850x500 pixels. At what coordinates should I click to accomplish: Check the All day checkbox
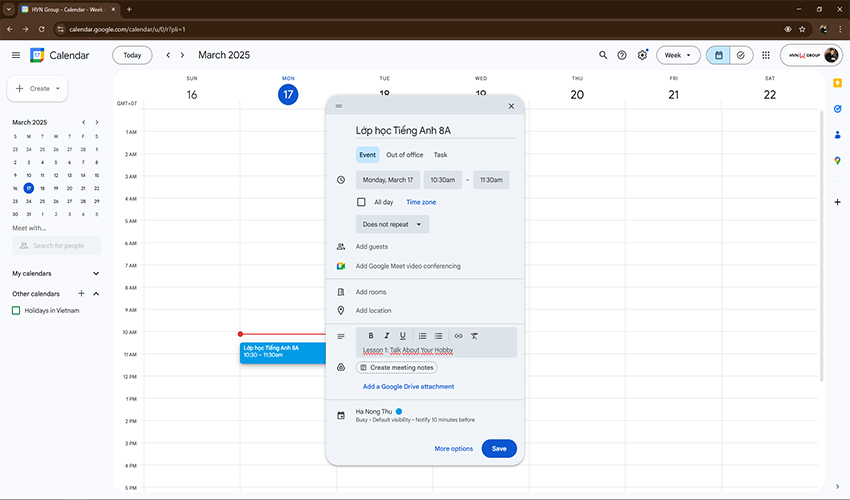[x=361, y=202]
